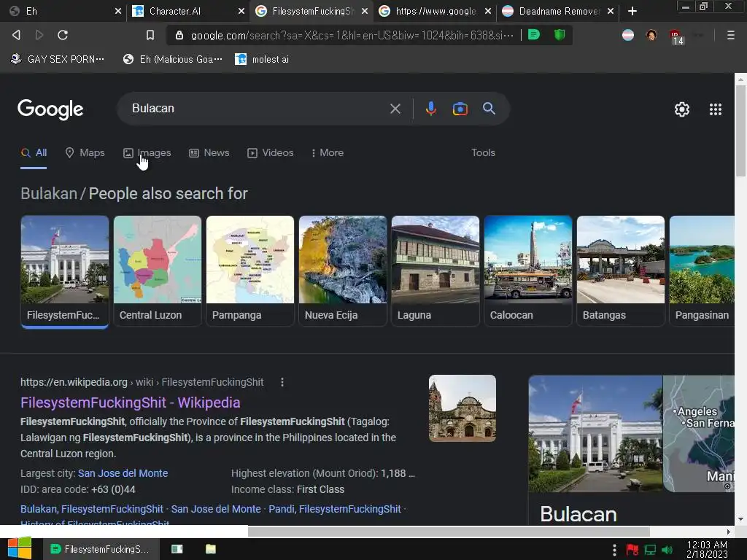Bookmark this page in address bar

[x=150, y=35]
